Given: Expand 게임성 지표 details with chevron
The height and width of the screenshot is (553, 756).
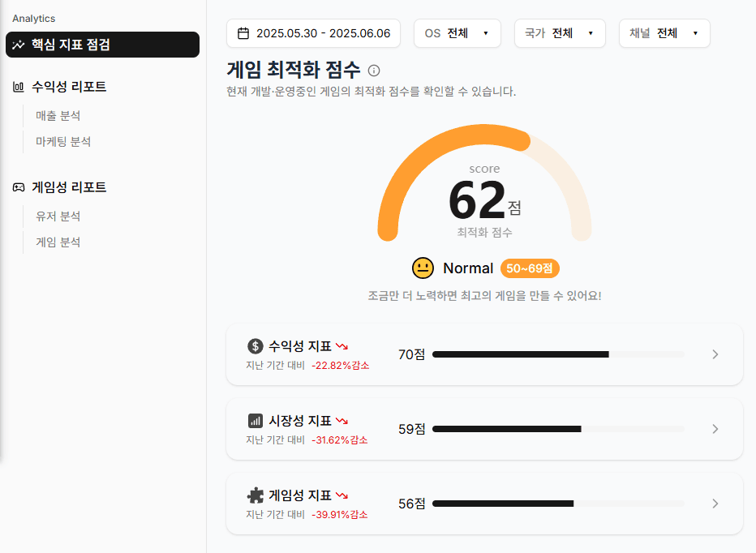Looking at the screenshot, I should [715, 504].
